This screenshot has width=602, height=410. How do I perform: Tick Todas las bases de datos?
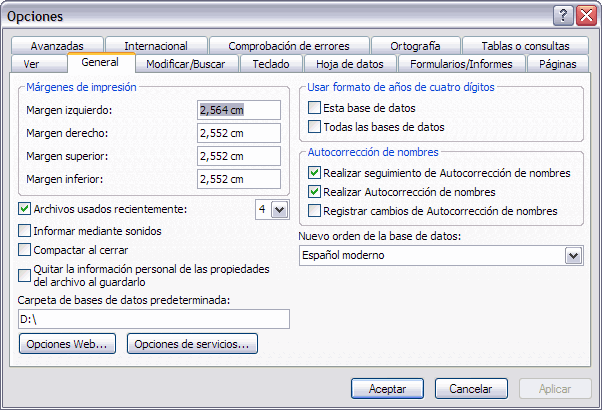[315, 127]
